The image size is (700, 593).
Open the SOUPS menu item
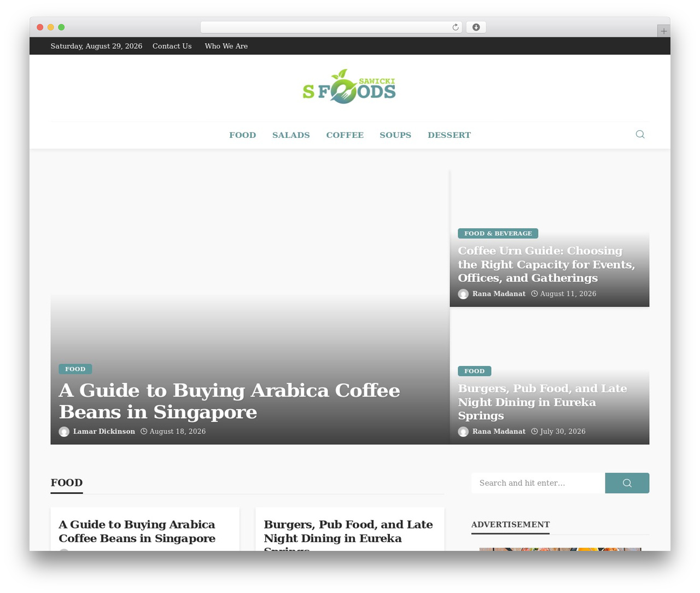click(395, 135)
